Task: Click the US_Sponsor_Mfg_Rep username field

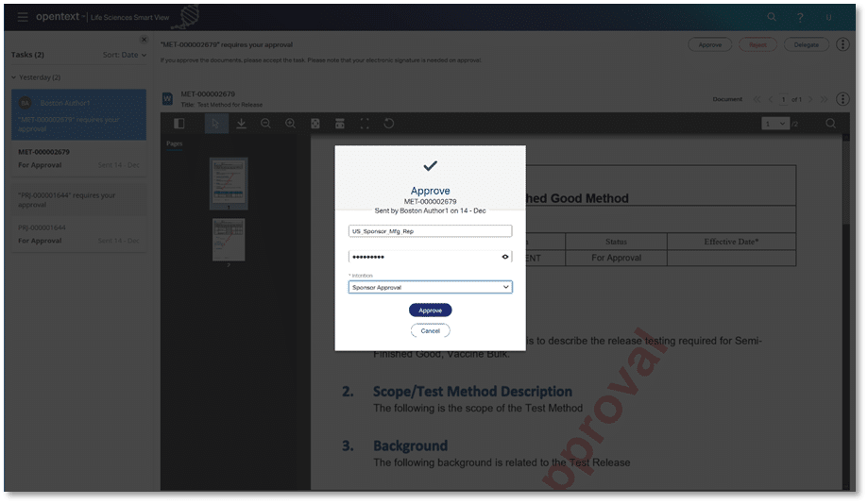Action: click(430, 231)
